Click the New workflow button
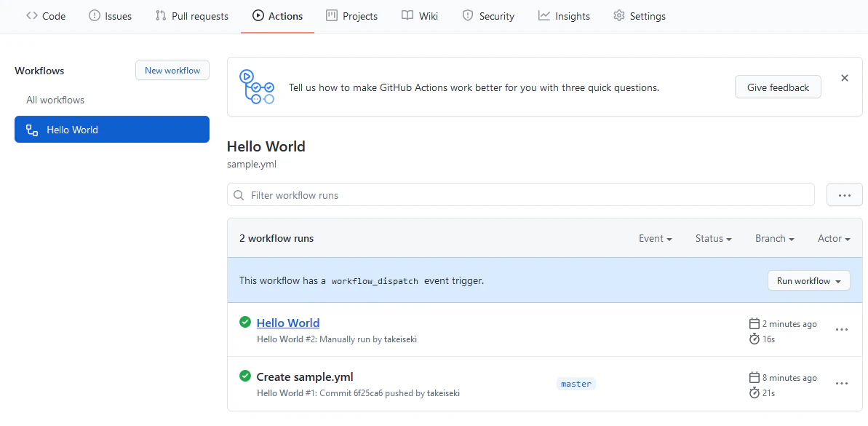Screen dimensions: 868x426 172,71
